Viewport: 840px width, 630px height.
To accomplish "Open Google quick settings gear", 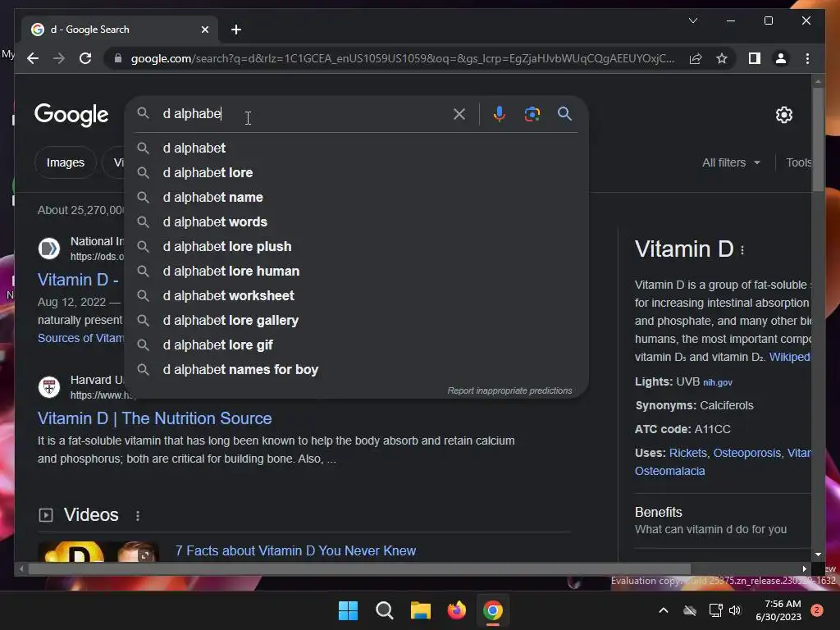I will [x=783, y=115].
